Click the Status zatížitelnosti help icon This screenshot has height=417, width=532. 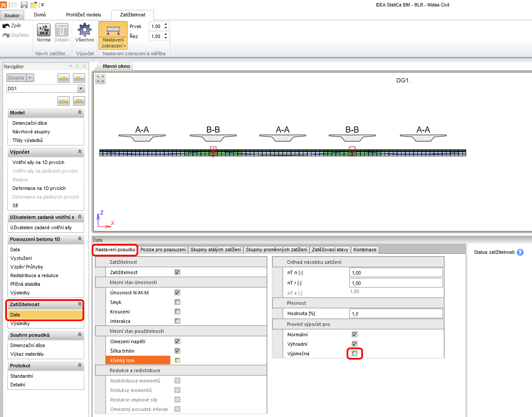click(x=520, y=252)
